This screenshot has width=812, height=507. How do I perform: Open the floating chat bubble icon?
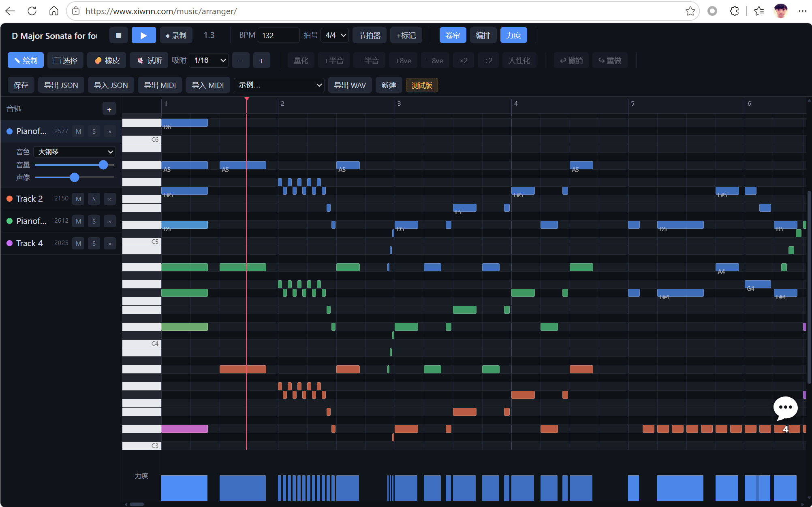pyautogui.click(x=785, y=408)
